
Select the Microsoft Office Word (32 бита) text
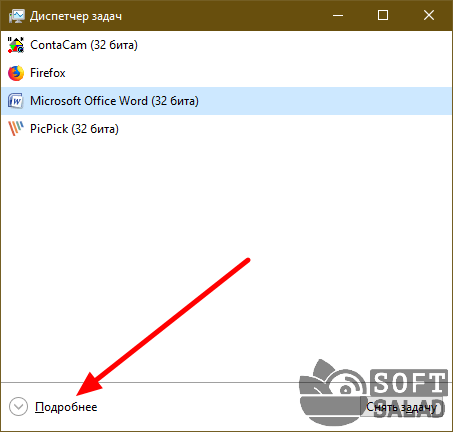point(114,101)
